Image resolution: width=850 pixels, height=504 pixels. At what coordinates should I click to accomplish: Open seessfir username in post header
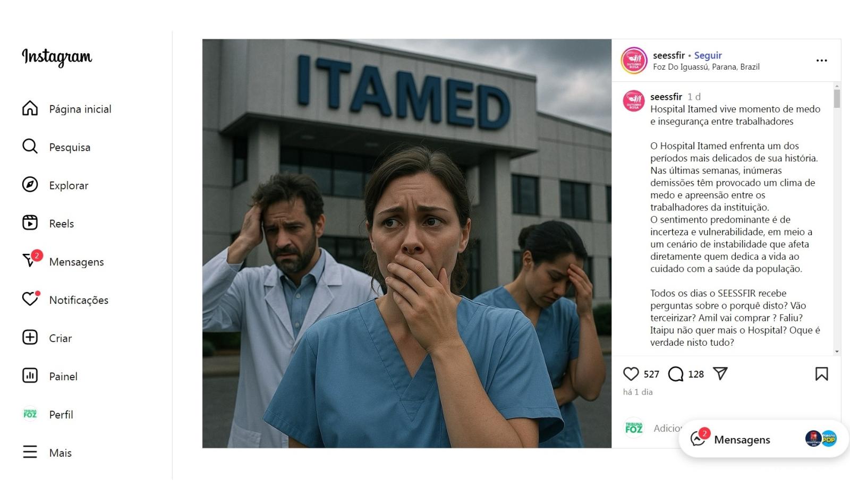(x=669, y=55)
